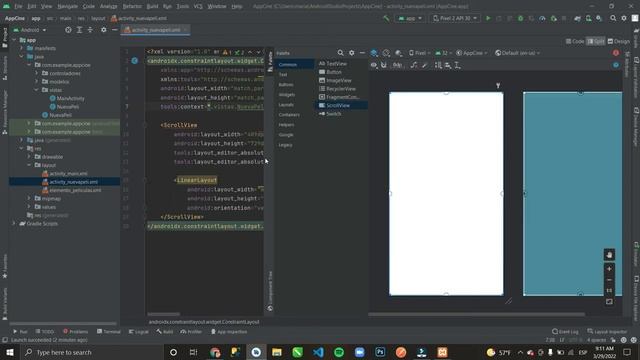Expand the controladores package
The width and height of the screenshot is (640, 360).
click(x=37, y=73)
